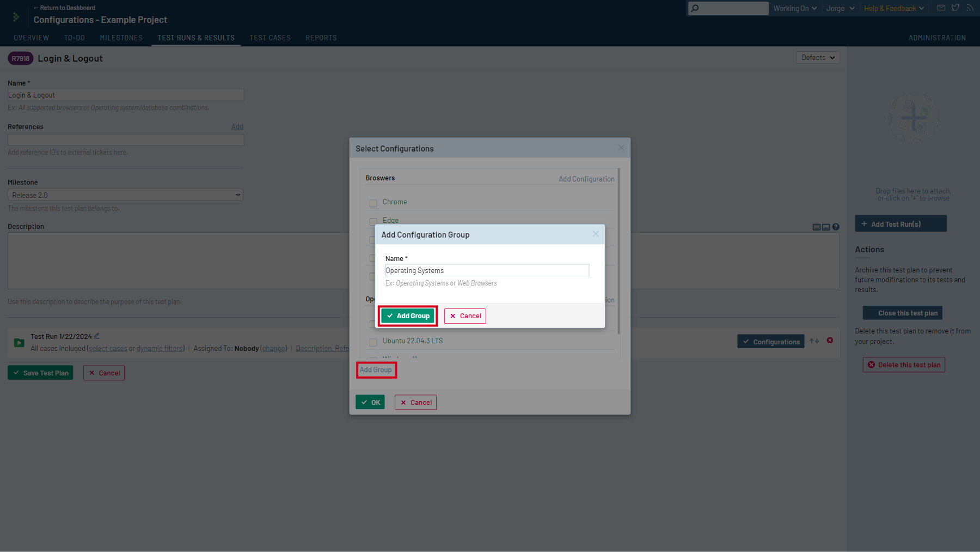Expand the Working On dropdown

(x=795, y=8)
